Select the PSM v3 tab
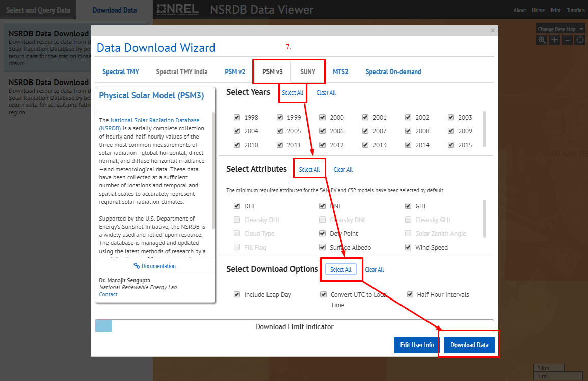588x381 pixels. [x=272, y=72]
